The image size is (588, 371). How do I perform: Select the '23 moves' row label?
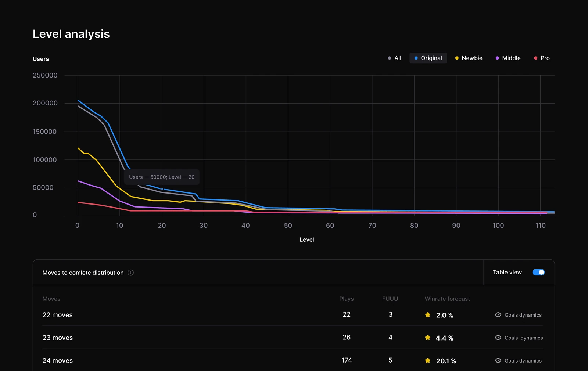pos(58,338)
